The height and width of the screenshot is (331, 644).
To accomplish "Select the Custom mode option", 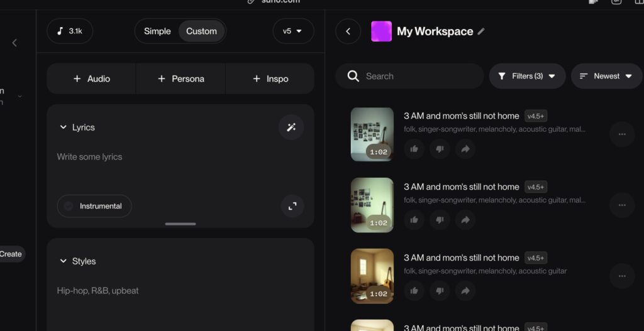I will pyautogui.click(x=201, y=31).
